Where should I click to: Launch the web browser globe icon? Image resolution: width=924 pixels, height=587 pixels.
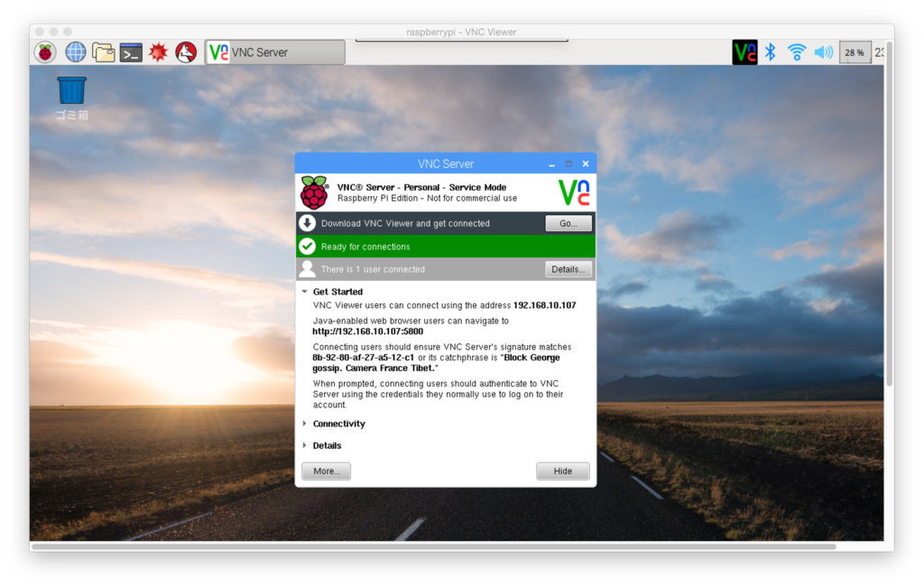click(76, 52)
